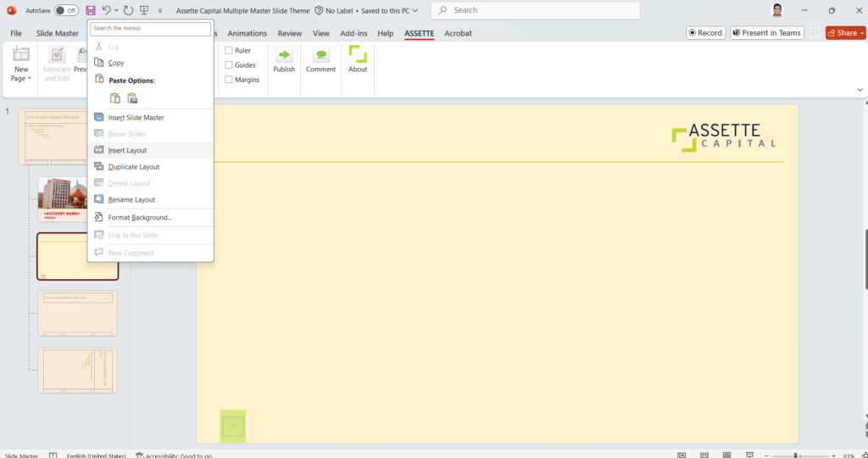Viewport: 868px width, 458px height.
Task: Choose Duplicate Layout menu item
Action: 151,167
